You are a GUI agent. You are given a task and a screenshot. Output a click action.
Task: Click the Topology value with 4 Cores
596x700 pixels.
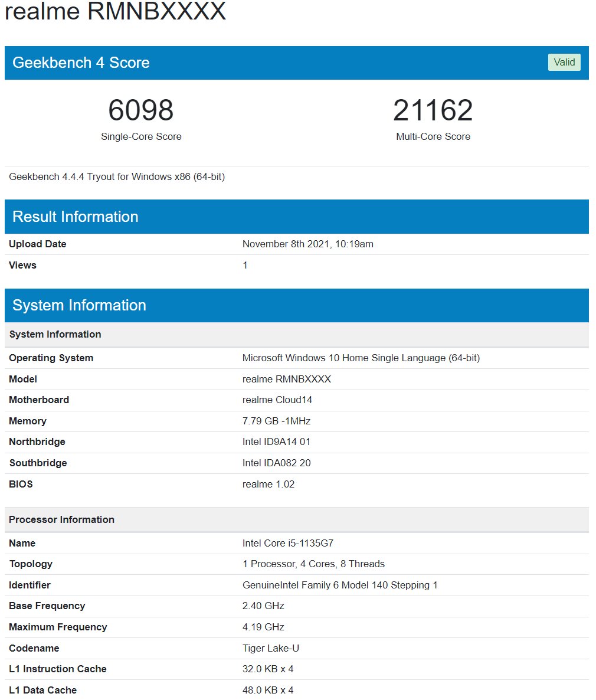pos(313,564)
